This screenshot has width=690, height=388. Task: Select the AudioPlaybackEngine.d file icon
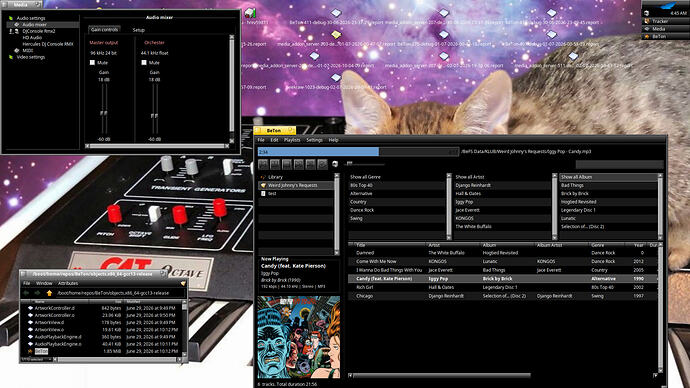30,337
